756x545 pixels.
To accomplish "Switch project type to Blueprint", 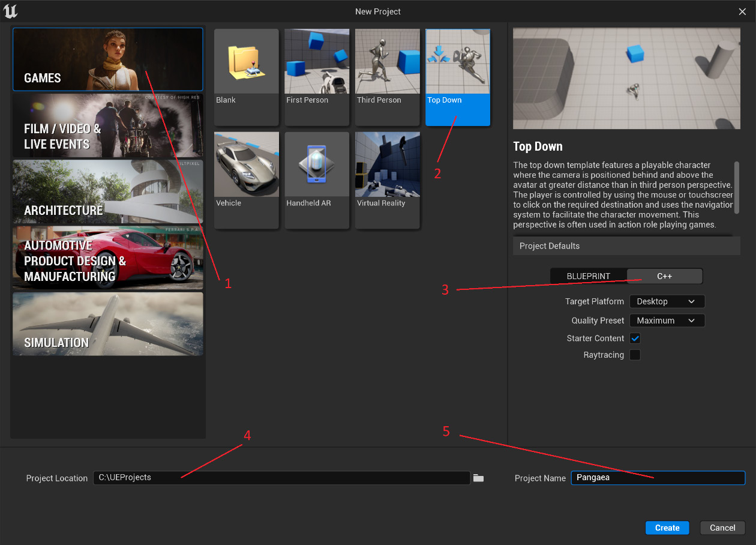I will click(x=589, y=276).
